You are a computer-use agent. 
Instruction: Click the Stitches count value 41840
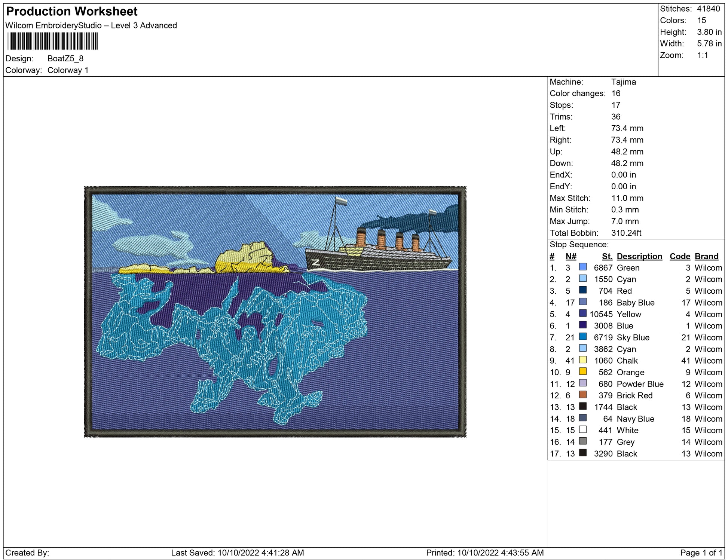coord(708,9)
